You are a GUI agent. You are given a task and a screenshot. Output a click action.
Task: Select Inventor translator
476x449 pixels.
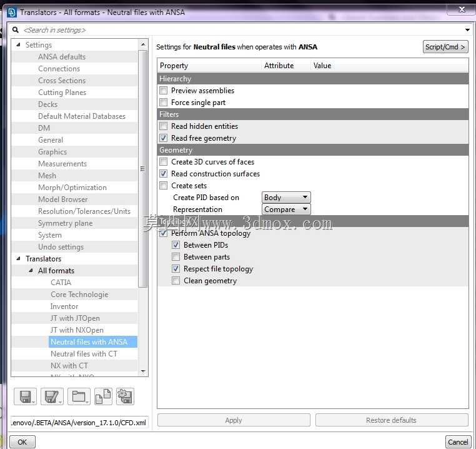64,306
